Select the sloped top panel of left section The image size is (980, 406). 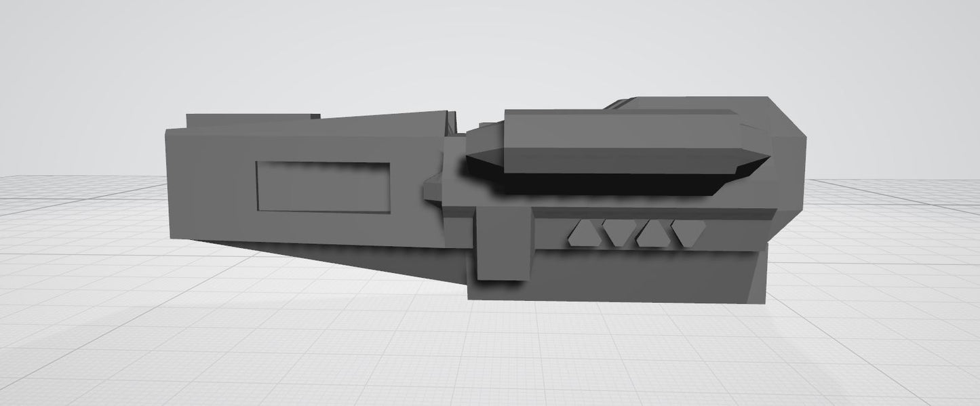(x=380, y=125)
